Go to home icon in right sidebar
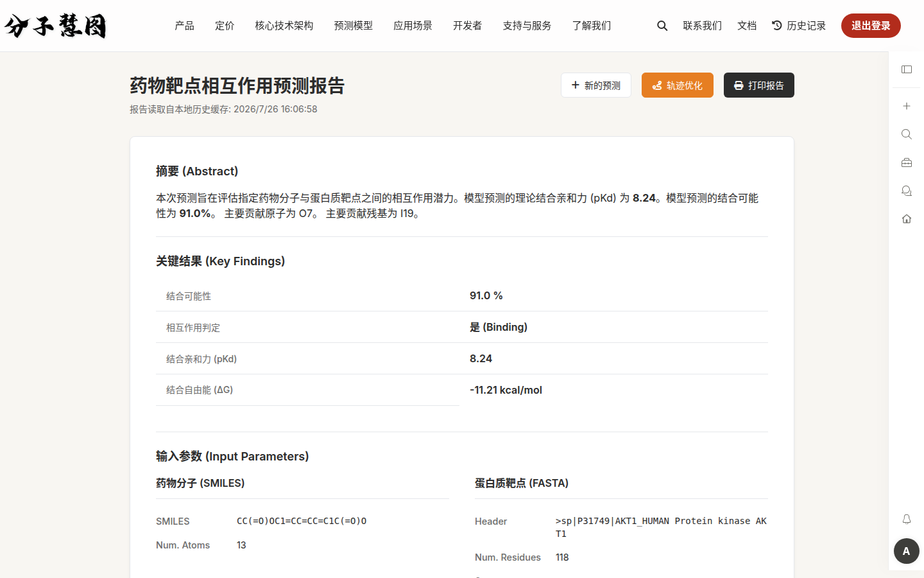 point(907,219)
